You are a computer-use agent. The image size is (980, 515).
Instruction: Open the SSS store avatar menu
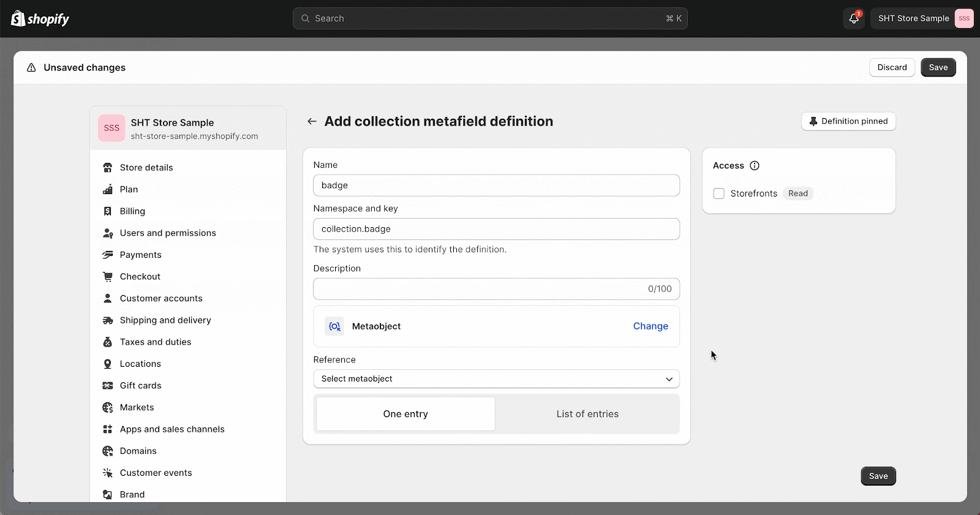(x=964, y=18)
